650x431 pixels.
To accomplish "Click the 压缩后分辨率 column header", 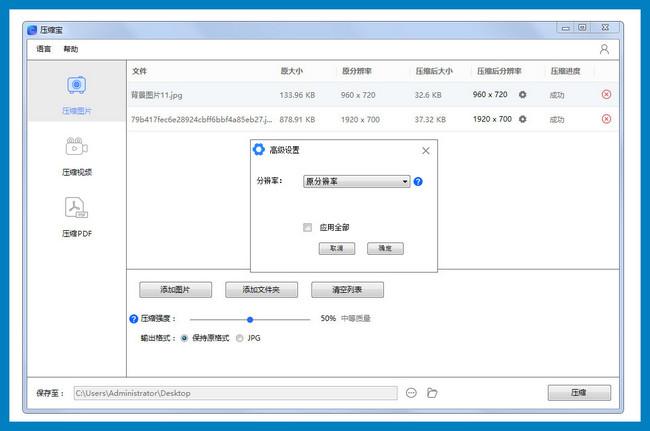I will point(499,71).
